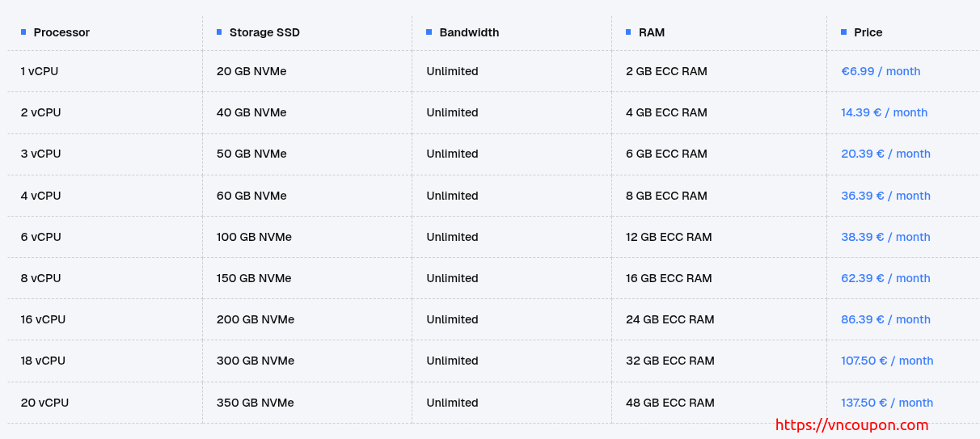
Task: Choose the 20.39 € / month price
Action: click(885, 154)
